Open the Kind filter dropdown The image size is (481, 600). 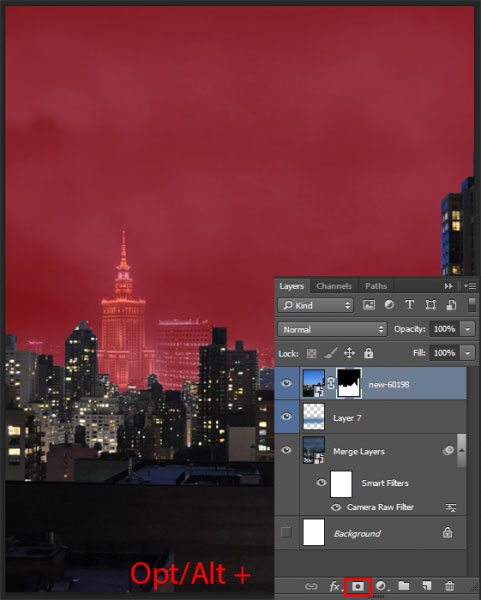coord(316,305)
